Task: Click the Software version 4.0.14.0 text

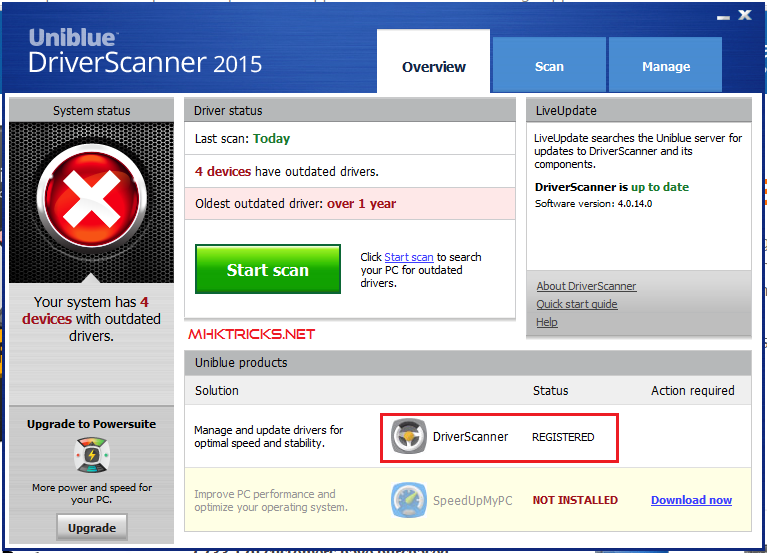Action: tap(593, 203)
